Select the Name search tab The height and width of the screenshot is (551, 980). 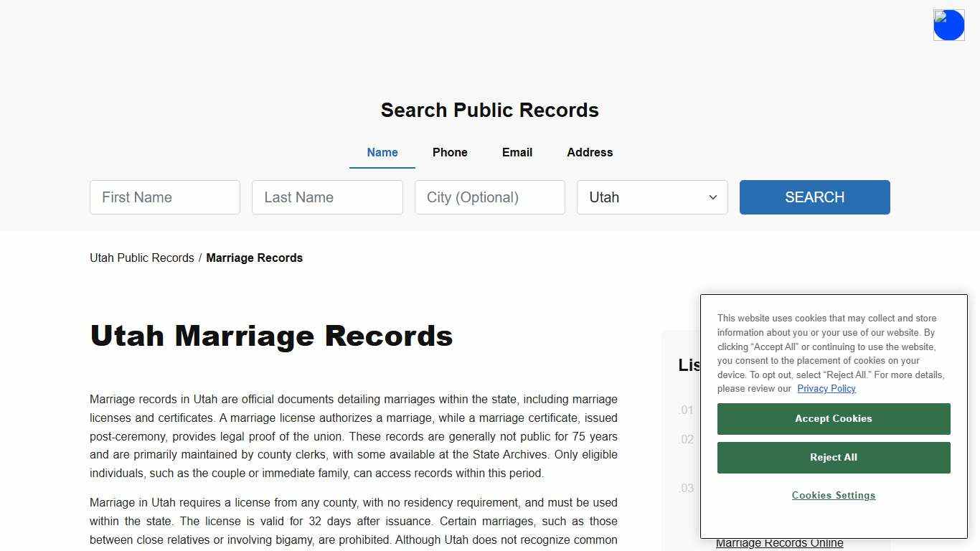pos(382,152)
